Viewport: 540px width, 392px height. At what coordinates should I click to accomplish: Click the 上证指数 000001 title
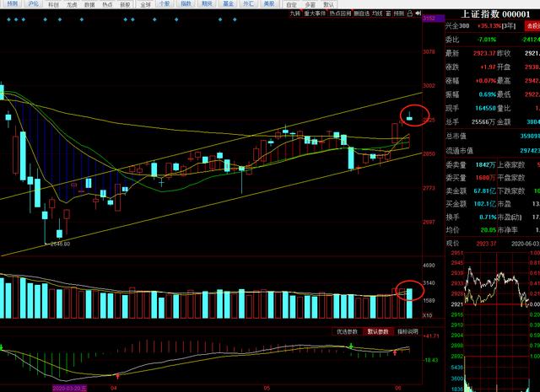[x=495, y=14]
